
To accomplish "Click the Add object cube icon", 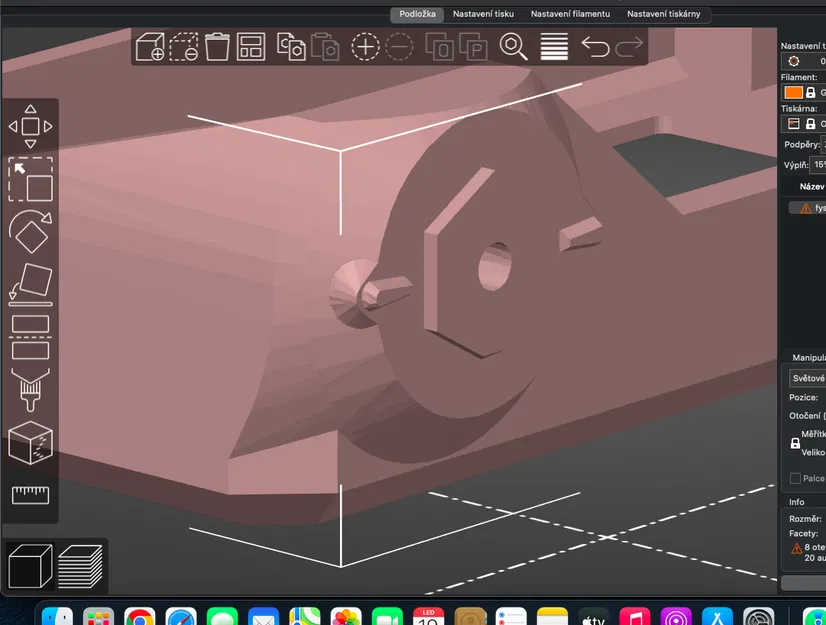I will pos(150,47).
